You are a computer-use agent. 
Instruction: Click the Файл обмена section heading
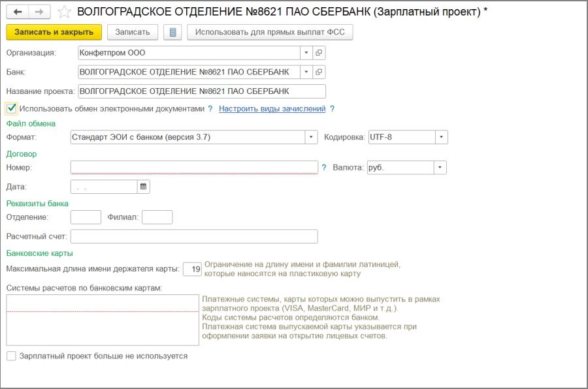tap(31, 123)
